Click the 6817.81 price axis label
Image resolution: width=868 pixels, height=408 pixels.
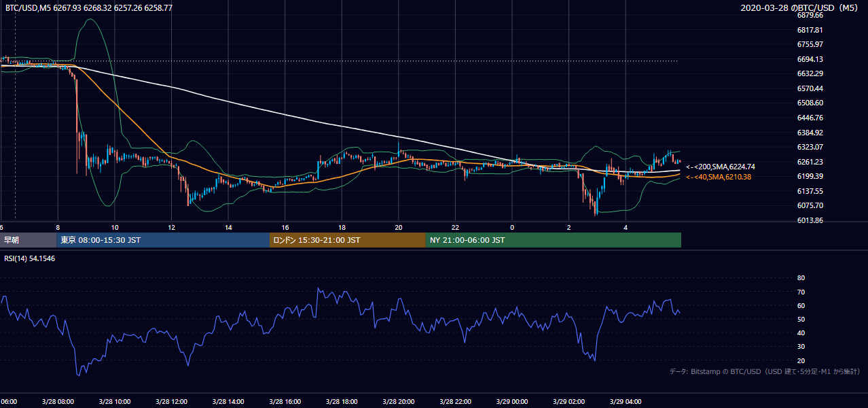tap(810, 30)
